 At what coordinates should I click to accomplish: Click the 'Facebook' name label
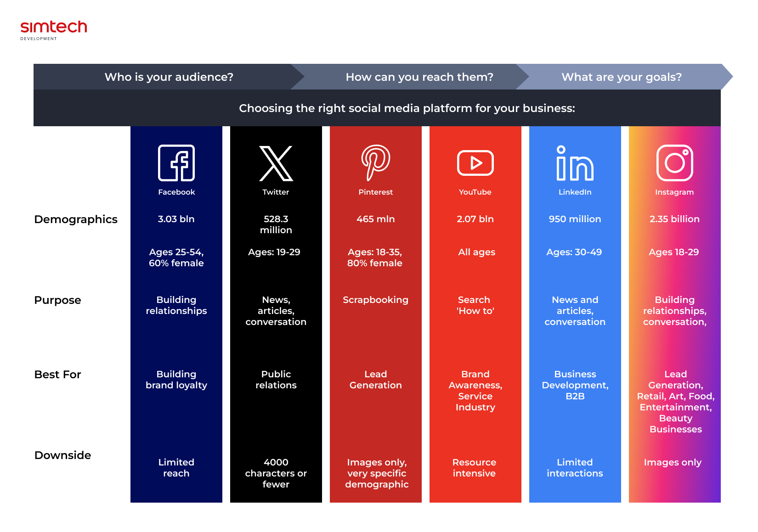(x=176, y=192)
